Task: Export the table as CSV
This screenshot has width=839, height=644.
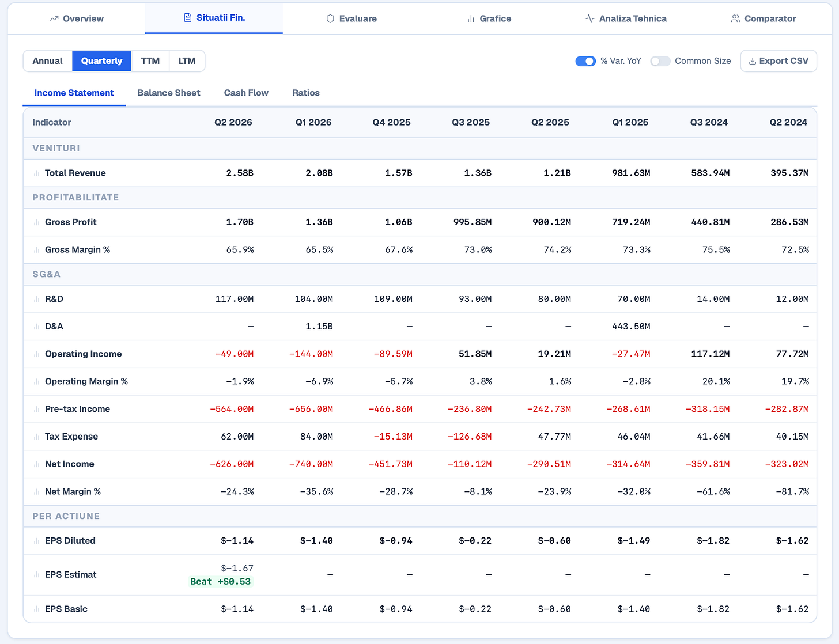Action: tap(778, 61)
